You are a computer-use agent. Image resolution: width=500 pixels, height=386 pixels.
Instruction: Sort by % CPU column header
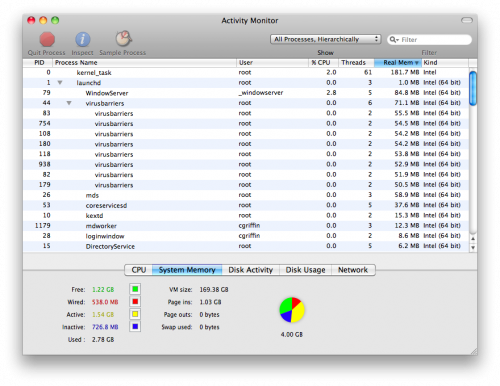coord(323,63)
